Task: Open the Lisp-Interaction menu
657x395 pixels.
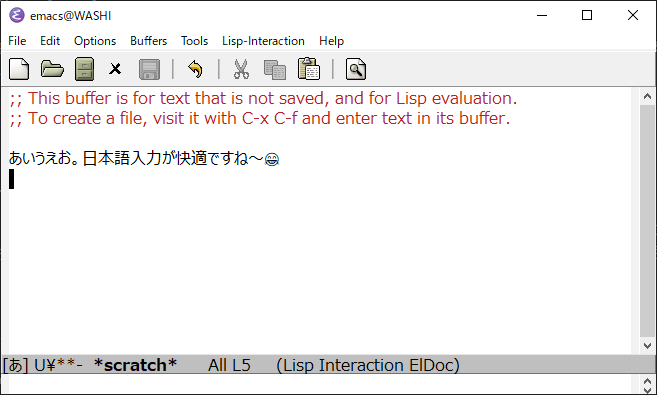Action: (263, 41)
